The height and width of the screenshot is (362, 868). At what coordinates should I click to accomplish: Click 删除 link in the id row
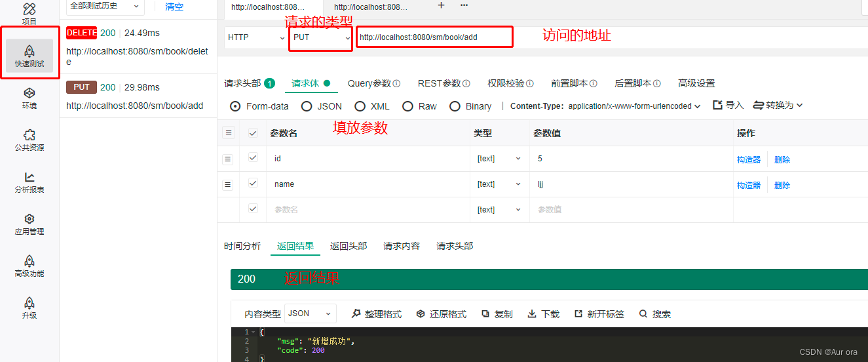pyautogui.click(x=782, y=159)
